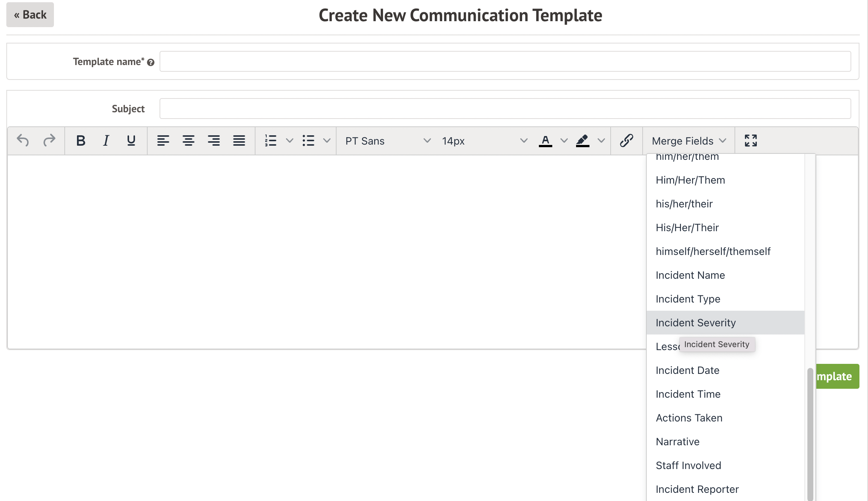Screen dimensions: 868x501
Task: Toggle italic text formatting
Action: pos(106,140)
